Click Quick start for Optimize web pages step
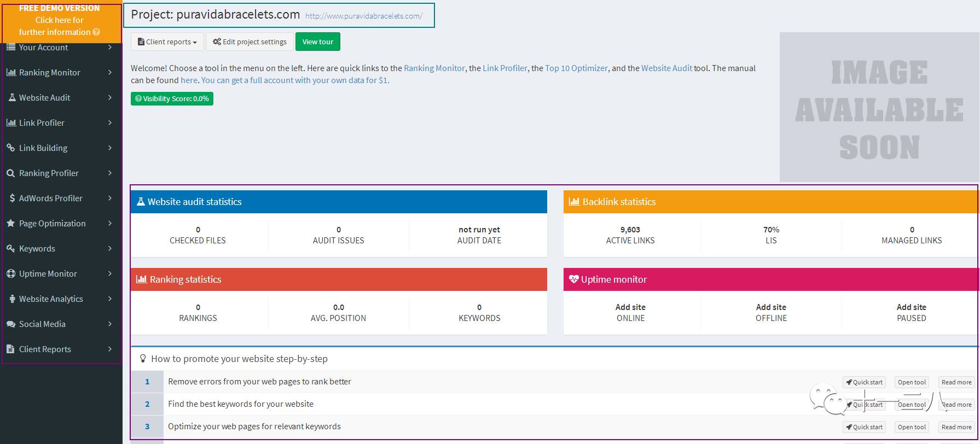The image size is (980, 444). point(864,427)
